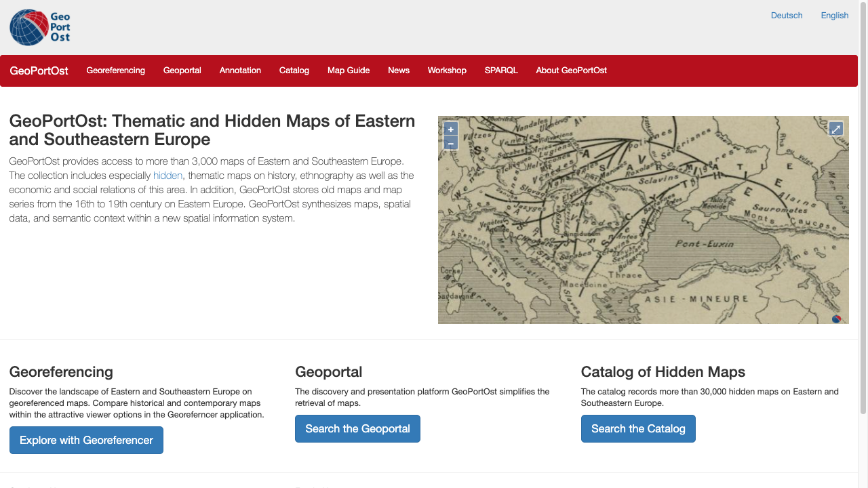Click the small attribution icon on map
Viewport: 868px width, 488px height.
(836, 319)
